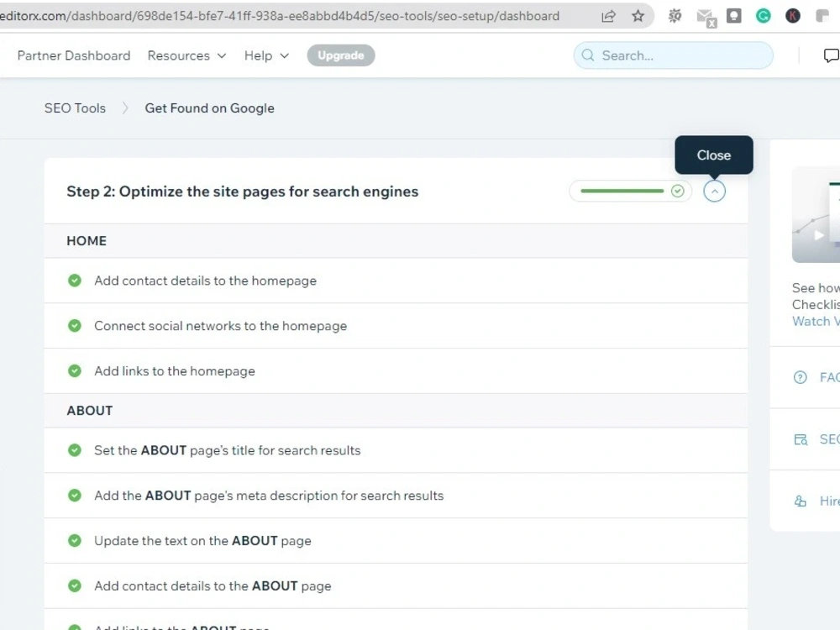The height and width of the screenshot is (630, 840).
Task: Open the mail extension icon with X badge
Action: pyautogui.click(x=706, y=18)
